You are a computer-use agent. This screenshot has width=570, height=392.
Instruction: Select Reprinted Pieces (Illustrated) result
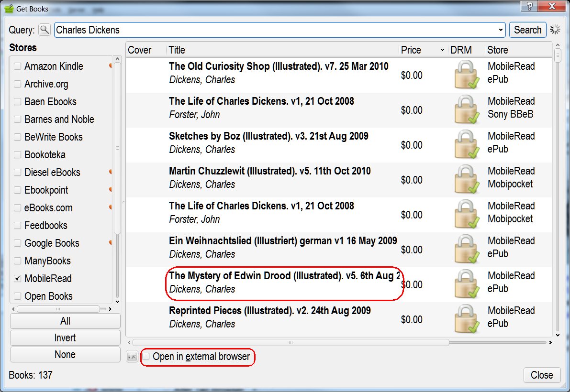[339, 319]
